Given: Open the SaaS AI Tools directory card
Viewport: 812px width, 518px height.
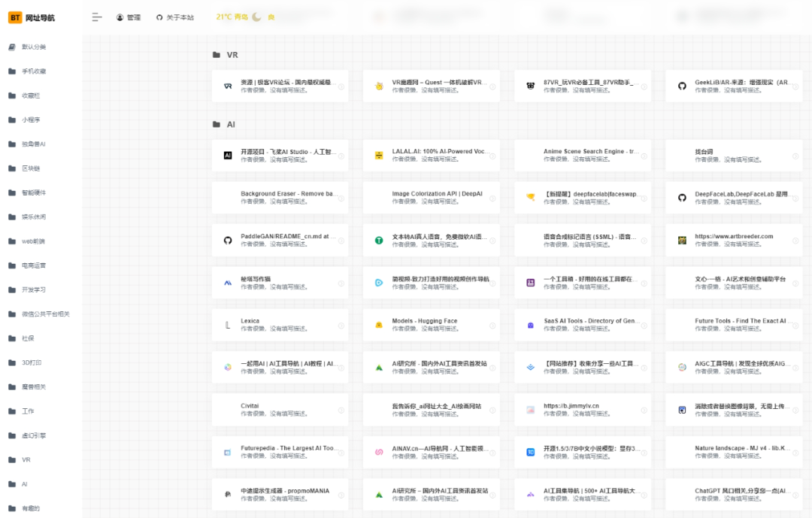Looking at the screenshot, I should click(x=583, y=325).
